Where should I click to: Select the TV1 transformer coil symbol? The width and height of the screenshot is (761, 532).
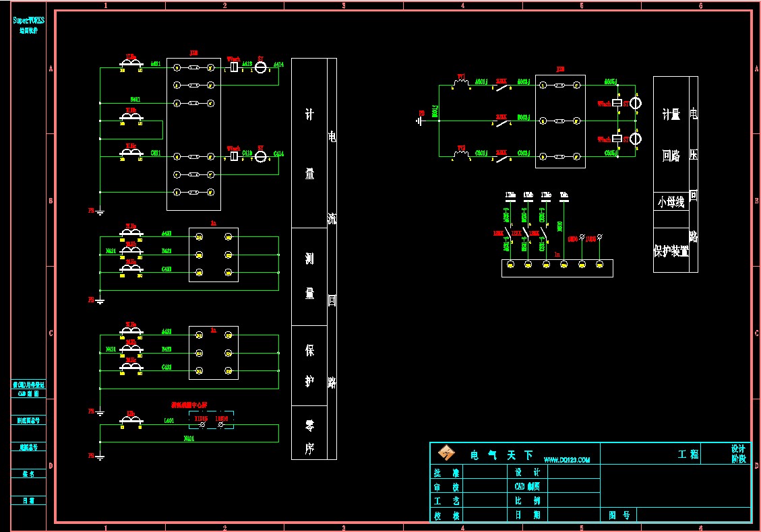pyautogui.click(x=461, y=83)
